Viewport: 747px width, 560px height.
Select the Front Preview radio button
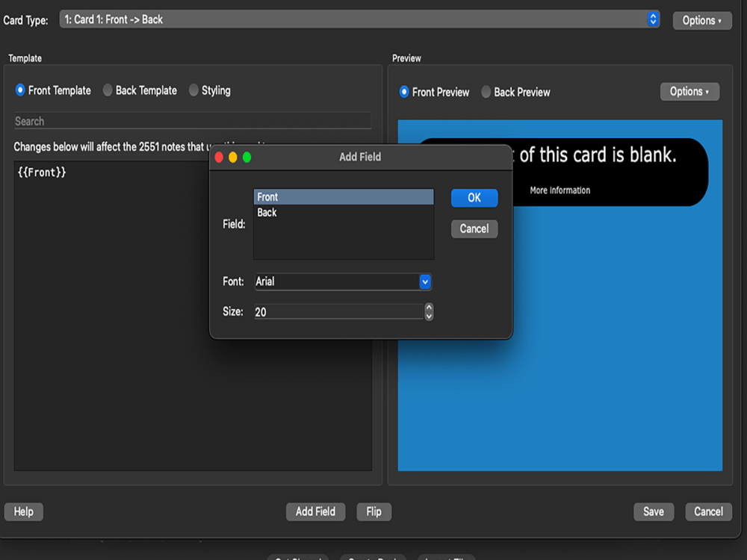pos(403,92)
